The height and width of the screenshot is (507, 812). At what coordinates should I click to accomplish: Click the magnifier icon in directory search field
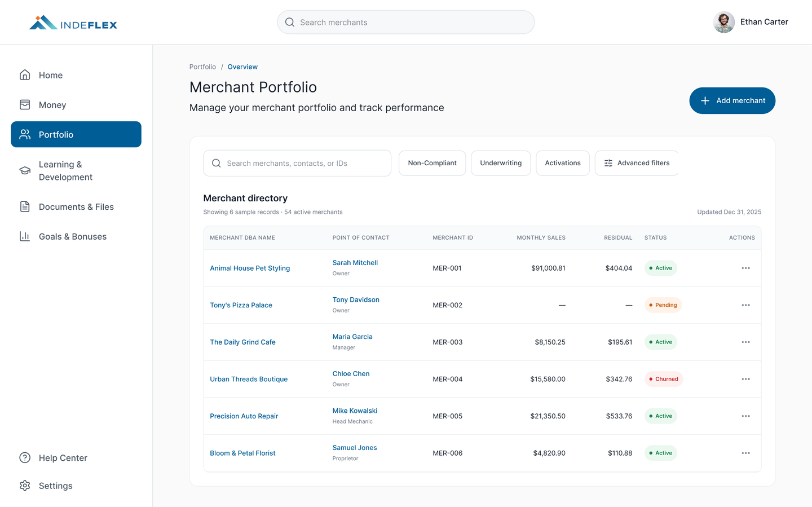(x=216, y=163)
